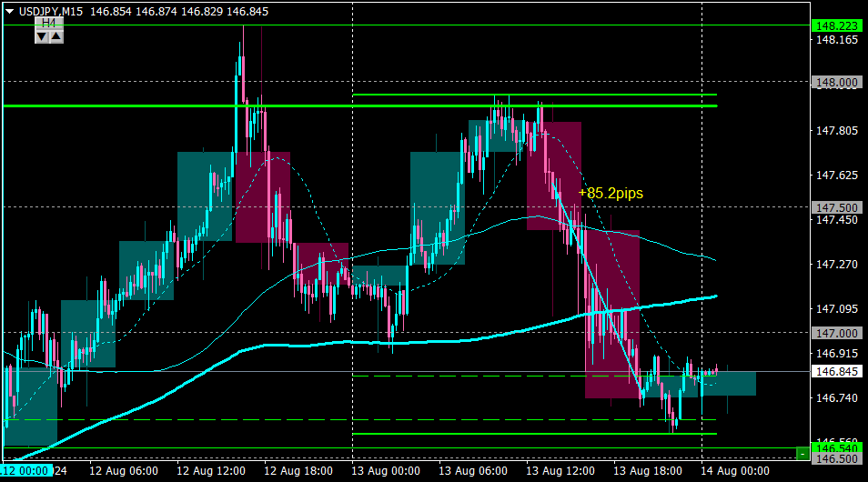This screenshot has width=868, height=482.
Task: Click the 13 Aug 12:00 time label
Action: click(x=560, y=471)
